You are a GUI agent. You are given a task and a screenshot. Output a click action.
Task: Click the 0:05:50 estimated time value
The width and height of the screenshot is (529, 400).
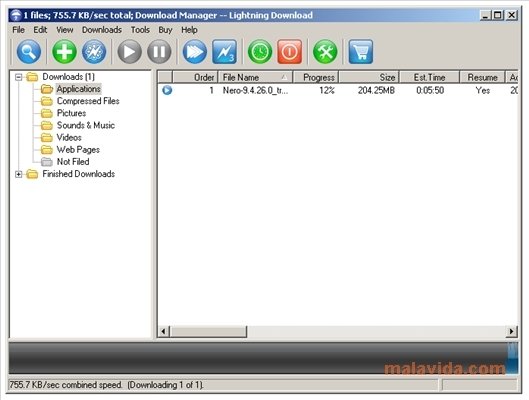click(430, 90)
